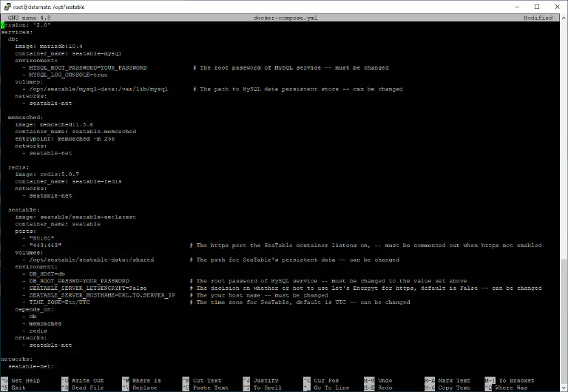Viewport: 568px width, 392px height.
Task: Click the entrypoint: memcached -m 256 line
Action: (x=64, y=138)
